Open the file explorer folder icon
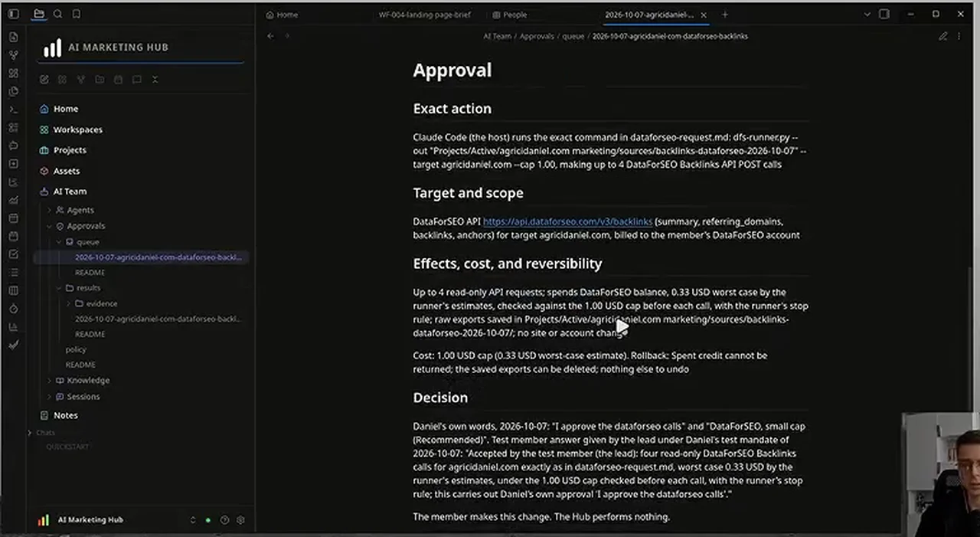980x537 pixels. [x=39, y=14]
